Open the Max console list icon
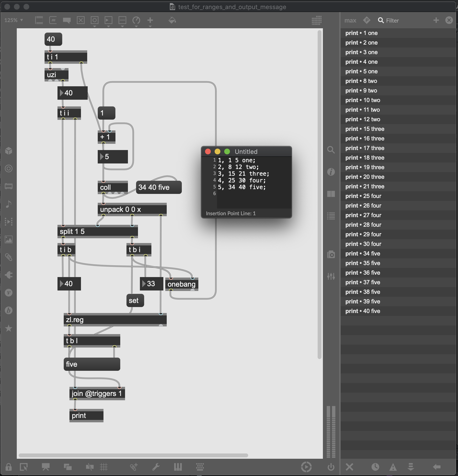The height and width of the screenshot is (476, 458). pyautogui.click(x=331, y=216)
